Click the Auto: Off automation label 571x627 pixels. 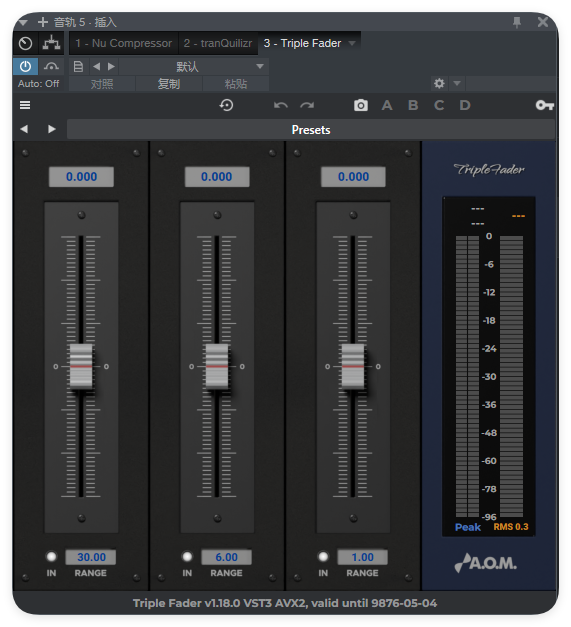(38, 84)
